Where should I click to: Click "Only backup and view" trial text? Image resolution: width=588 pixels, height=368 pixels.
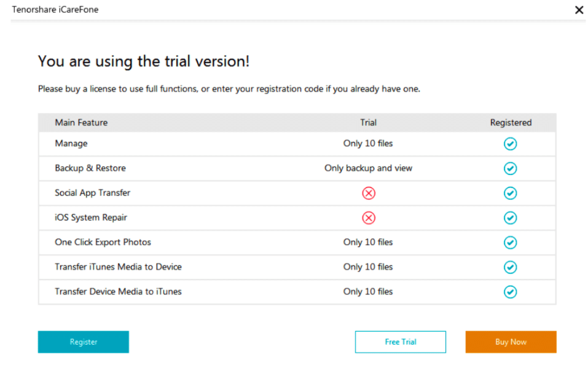click(x=368, y=168)
